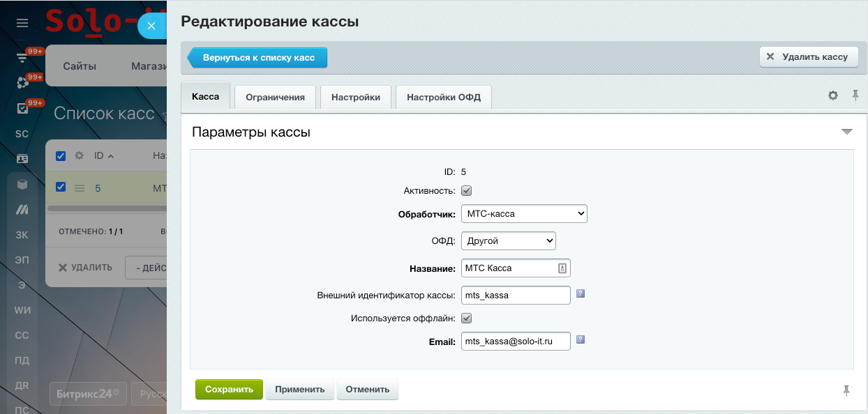Switch to the Ограничения tab

point(275,97)
